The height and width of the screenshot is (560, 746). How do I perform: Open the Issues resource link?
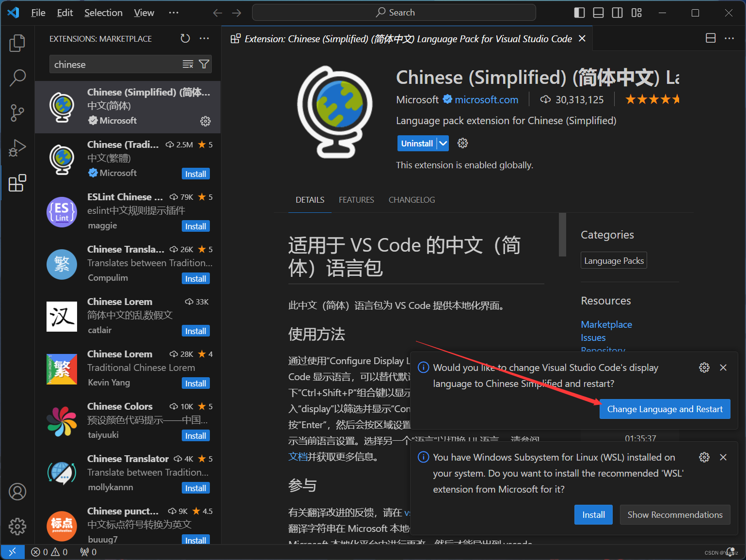[593, 337]
